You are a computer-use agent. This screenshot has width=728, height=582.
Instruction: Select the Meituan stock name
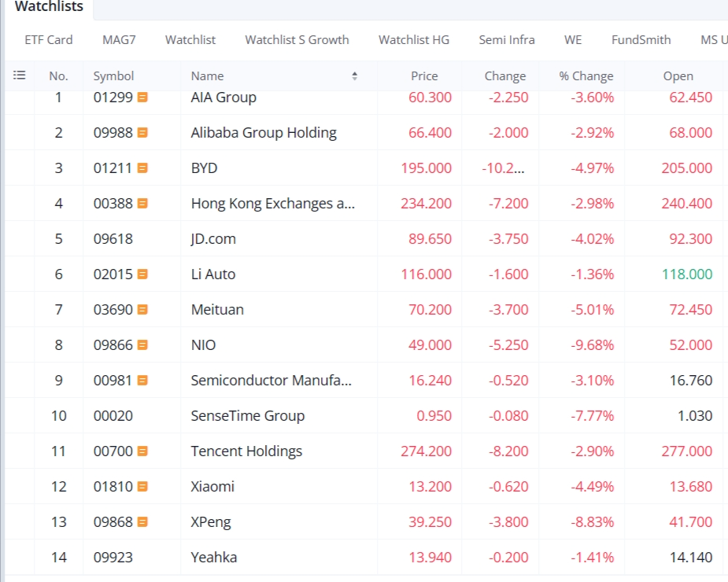(x=217, y=310)
